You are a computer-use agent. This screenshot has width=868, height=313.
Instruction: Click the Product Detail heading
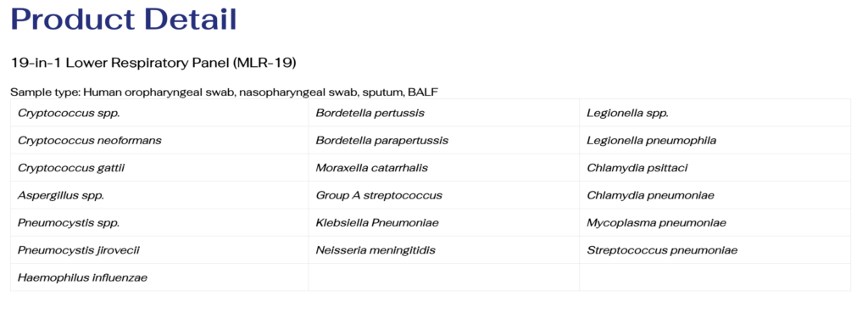pos(124,19)
